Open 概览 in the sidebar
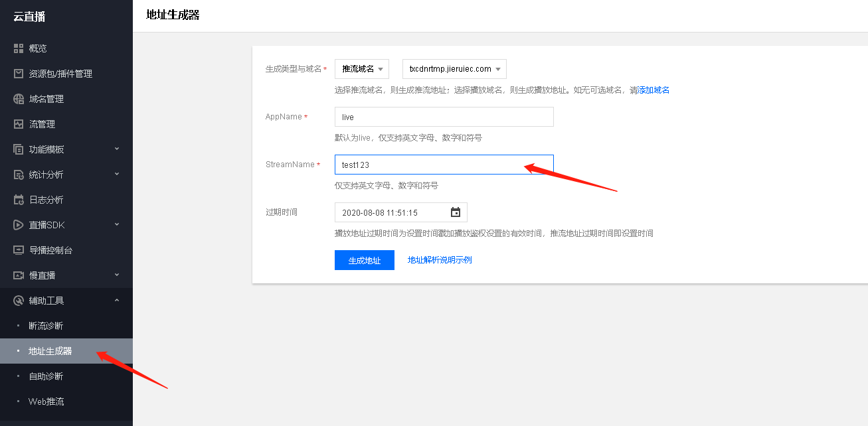Image resolution: width=868 pixels, height=426 pixels. coord(66,48)
